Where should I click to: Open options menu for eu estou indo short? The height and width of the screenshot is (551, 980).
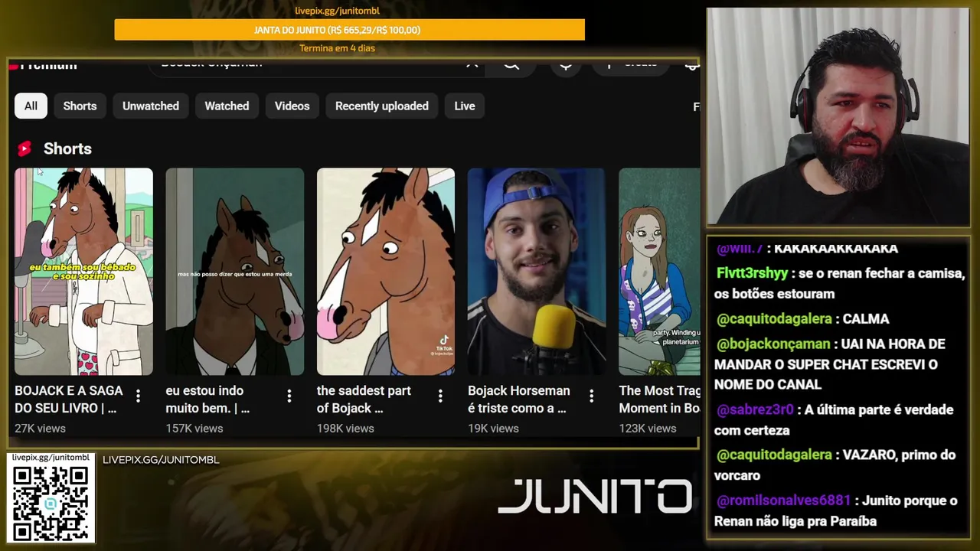289,396
